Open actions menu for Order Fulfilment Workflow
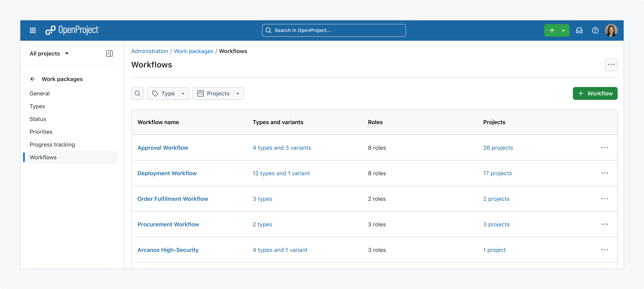Screen dimensions: 644x289 coord(604,199)
